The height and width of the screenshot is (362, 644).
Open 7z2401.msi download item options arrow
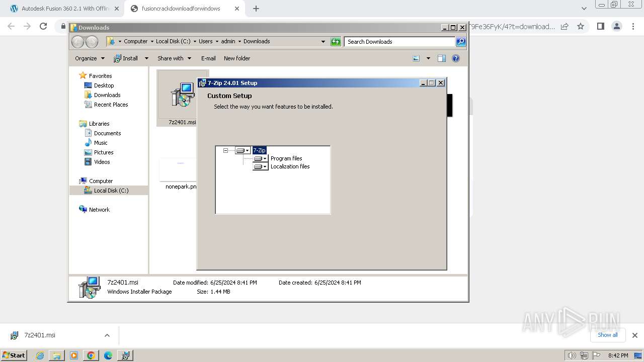(107, 335)
